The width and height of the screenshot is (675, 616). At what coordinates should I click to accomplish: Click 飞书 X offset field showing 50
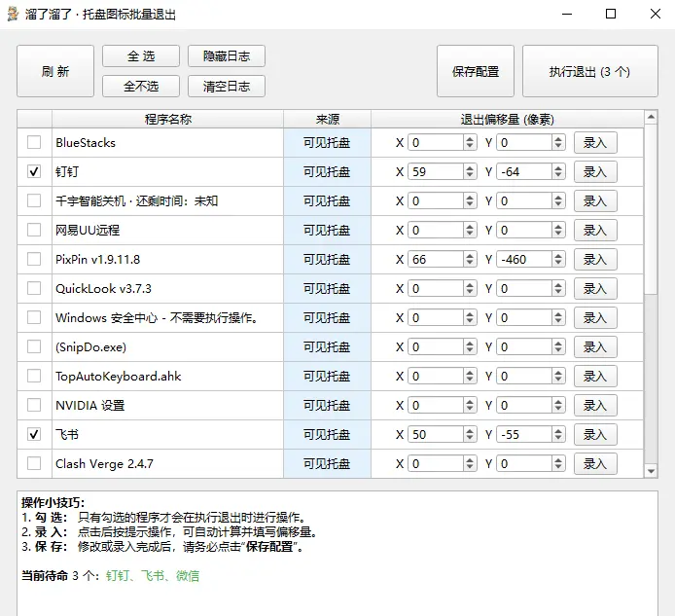click(x=436, y=435)
